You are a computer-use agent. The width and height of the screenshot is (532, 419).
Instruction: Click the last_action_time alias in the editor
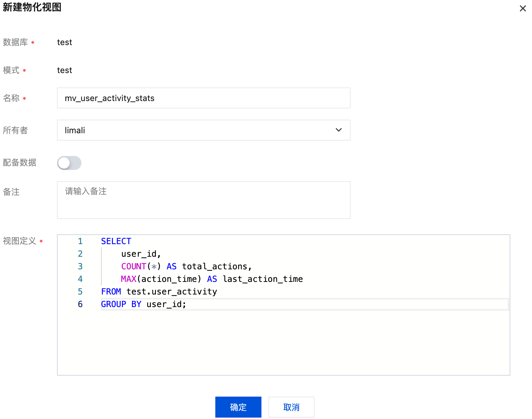tap(263, 279)
